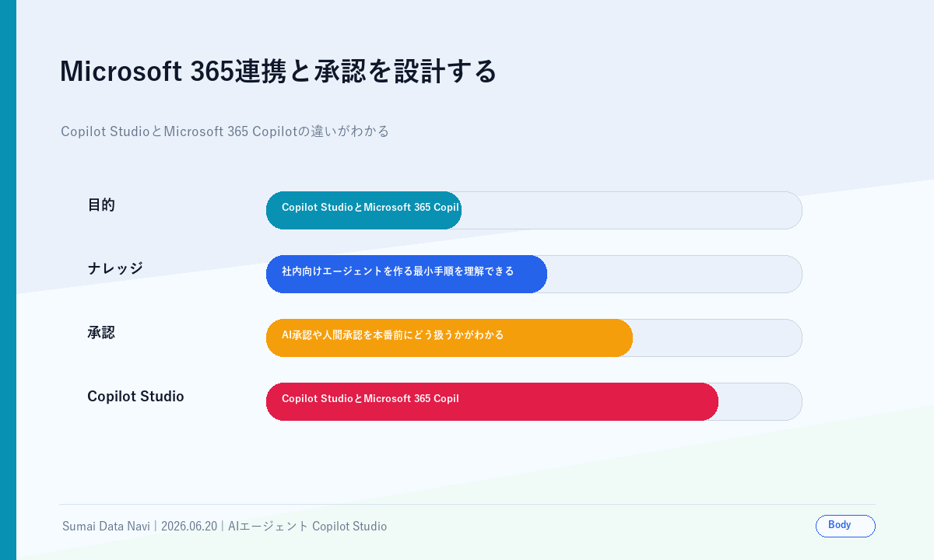Click the orange progress bar labeled AI承認や人間承認
934x560 pixels.
pos(450,338)
